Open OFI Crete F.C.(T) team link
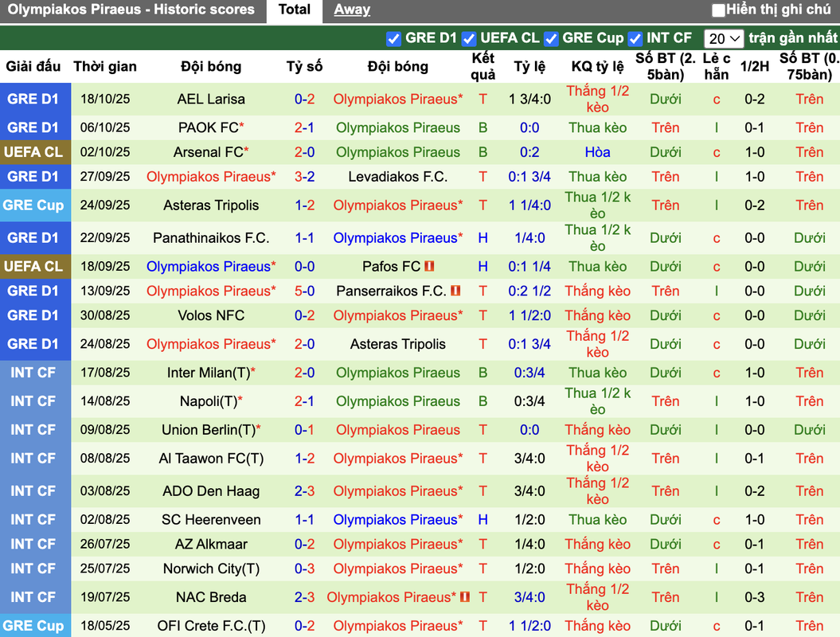840x637 pixels. pyautogui.click(x=211, y=626)
